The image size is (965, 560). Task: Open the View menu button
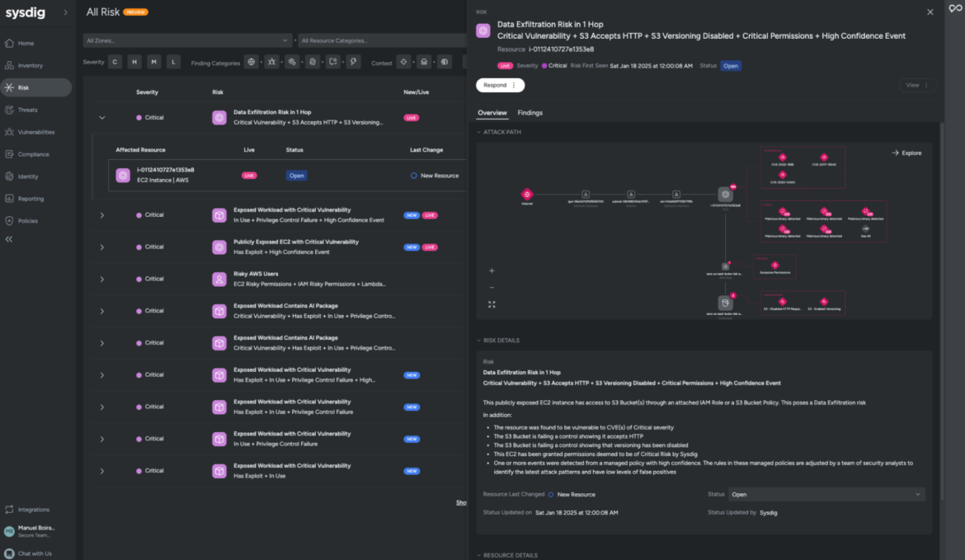[x=917, y=85]
